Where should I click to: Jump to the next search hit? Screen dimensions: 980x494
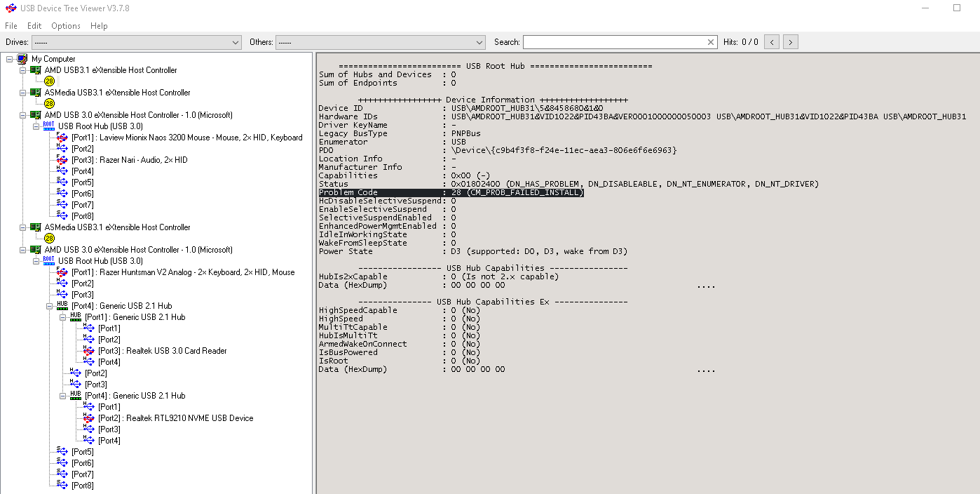coord(790,42)
